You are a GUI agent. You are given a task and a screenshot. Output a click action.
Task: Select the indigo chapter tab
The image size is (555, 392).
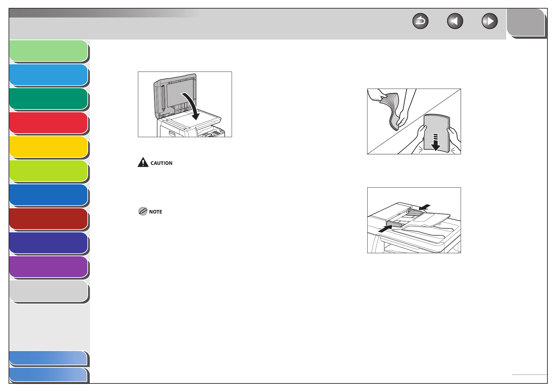[49, 243]
